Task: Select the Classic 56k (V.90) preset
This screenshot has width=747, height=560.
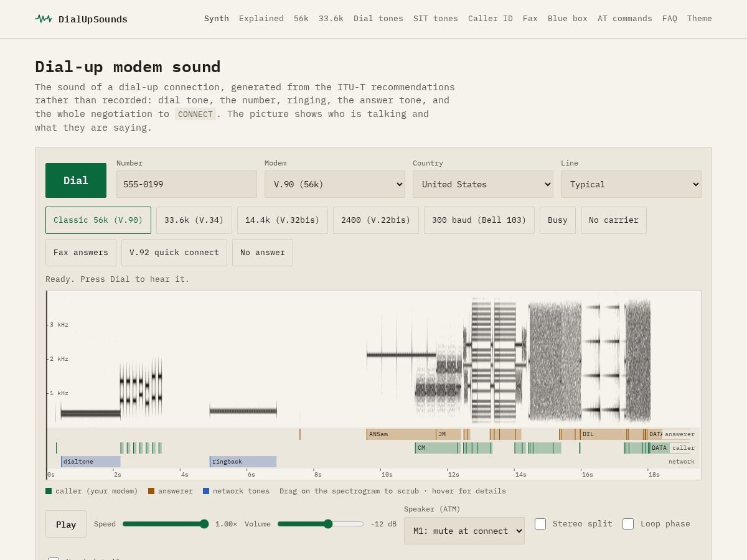Action: (98, 220)
